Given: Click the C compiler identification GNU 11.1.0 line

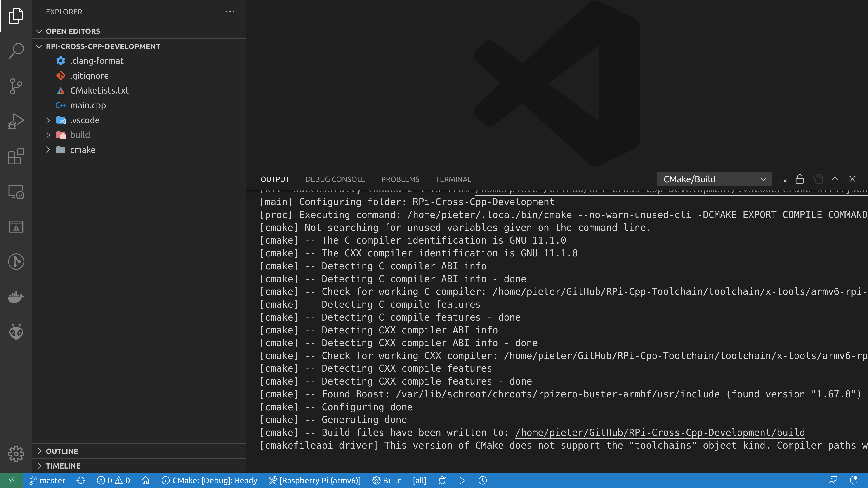Looking at the screenshot, I should [413, 240].
